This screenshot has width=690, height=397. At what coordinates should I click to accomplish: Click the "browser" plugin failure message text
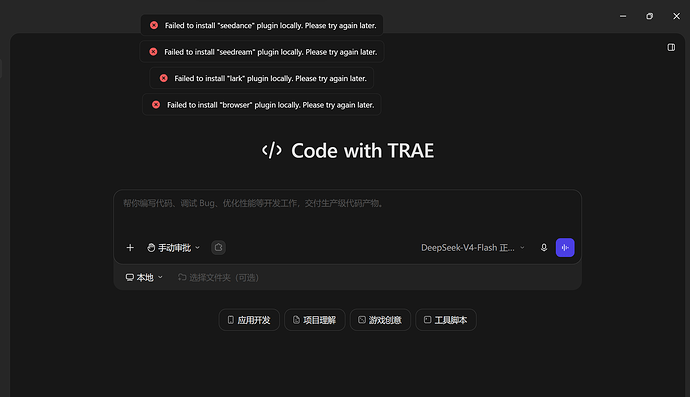(271, 105)
